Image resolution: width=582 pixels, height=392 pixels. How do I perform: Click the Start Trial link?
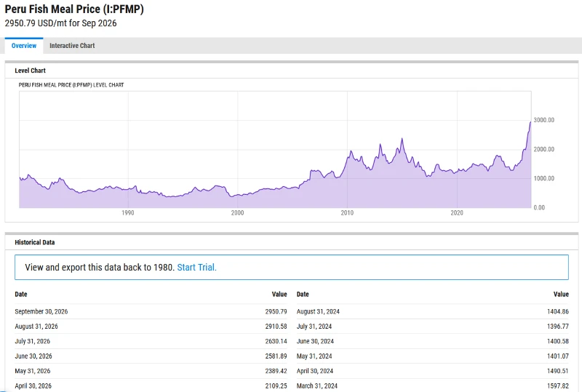[196, 268]
